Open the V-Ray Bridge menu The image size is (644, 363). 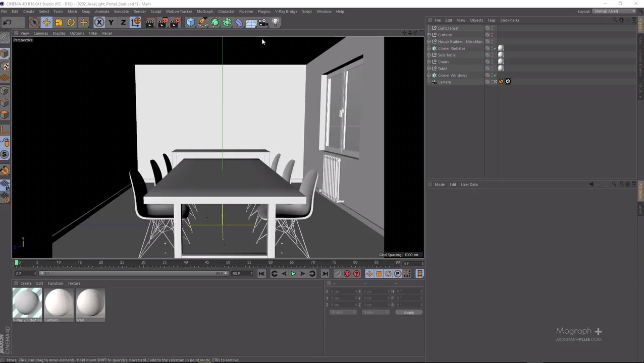coord(286,11)
